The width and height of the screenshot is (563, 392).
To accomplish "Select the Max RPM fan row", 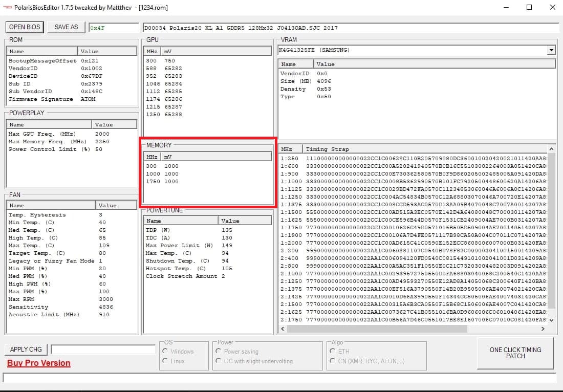I will (72, 299).
